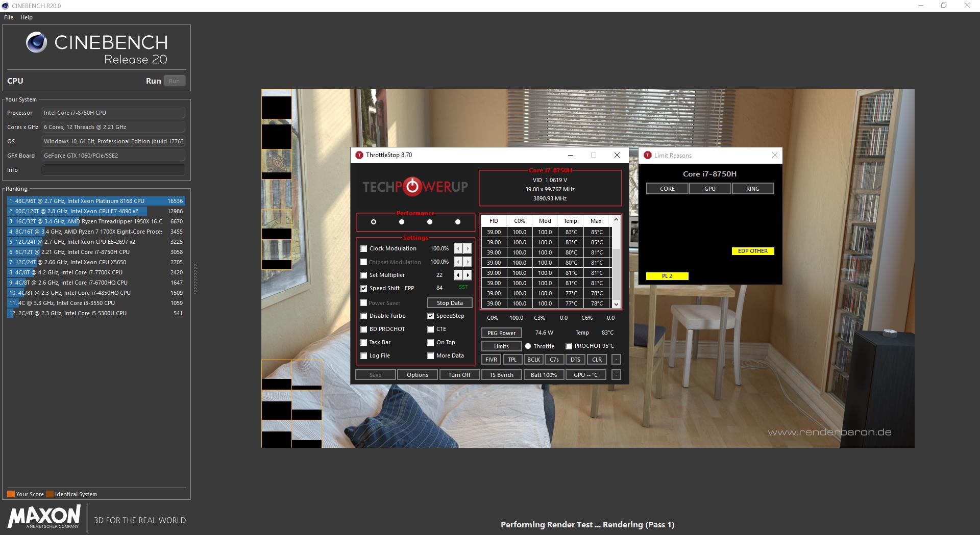Click the ThrottleStop title bar icon

tap(359, 155)
